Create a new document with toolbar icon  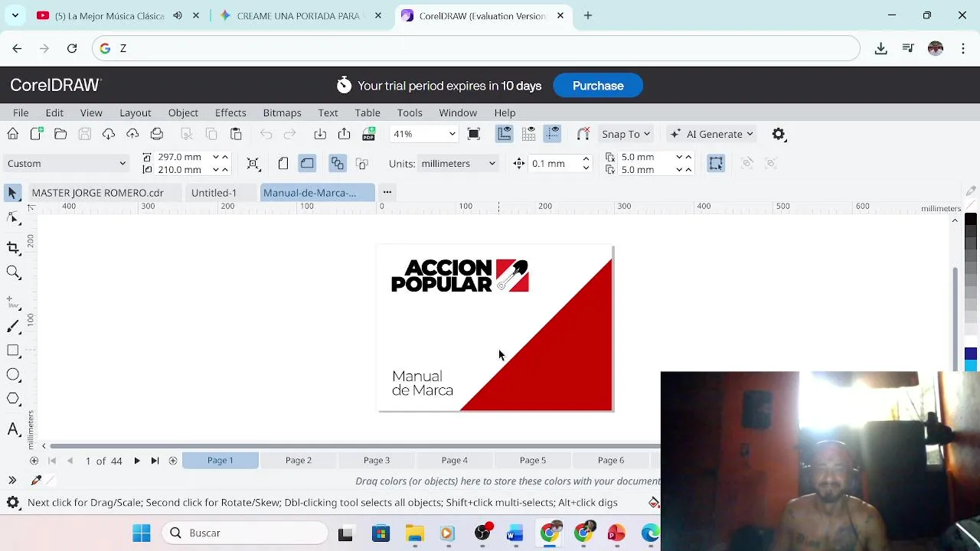click(x=36, y=134)
